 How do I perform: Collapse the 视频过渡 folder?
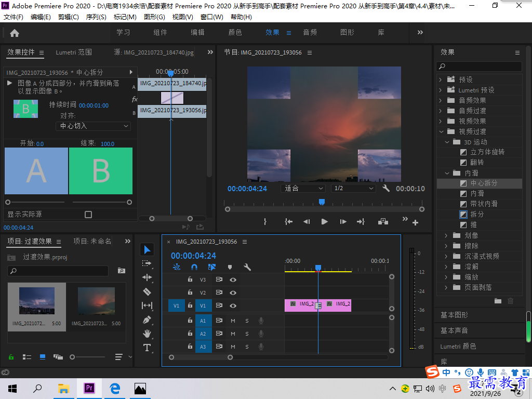[441, 131]
